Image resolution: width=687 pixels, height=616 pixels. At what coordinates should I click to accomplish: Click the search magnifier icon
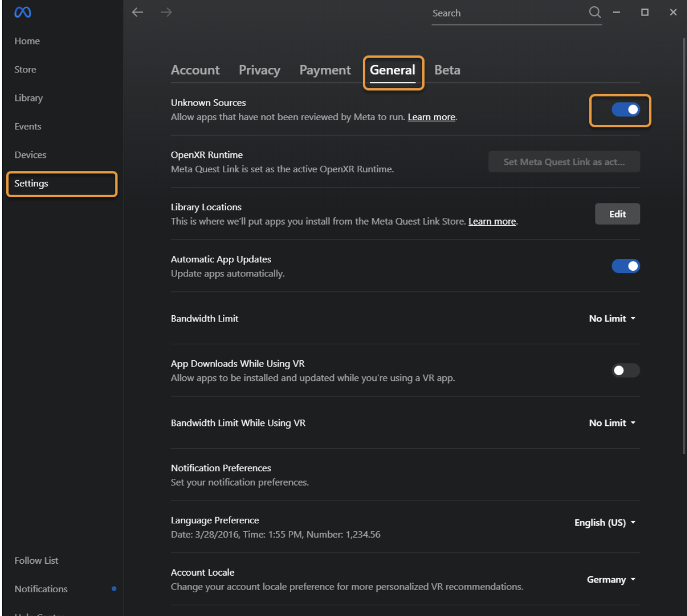tap(595, 12)
